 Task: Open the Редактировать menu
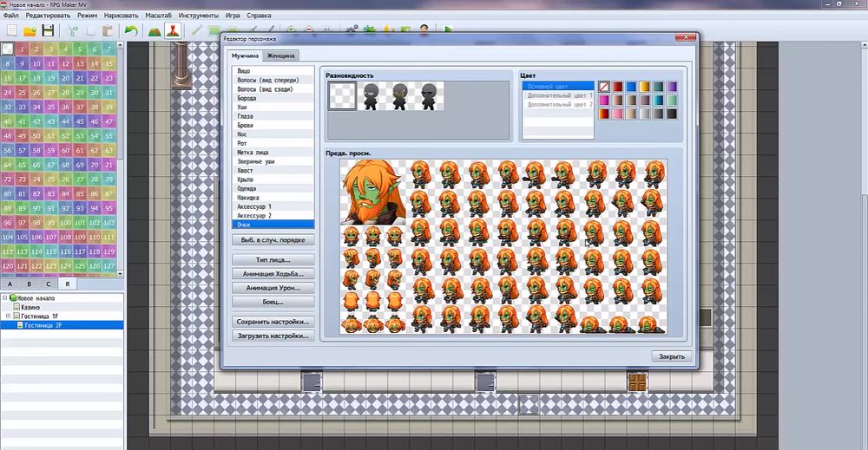(x=48, y=16)
